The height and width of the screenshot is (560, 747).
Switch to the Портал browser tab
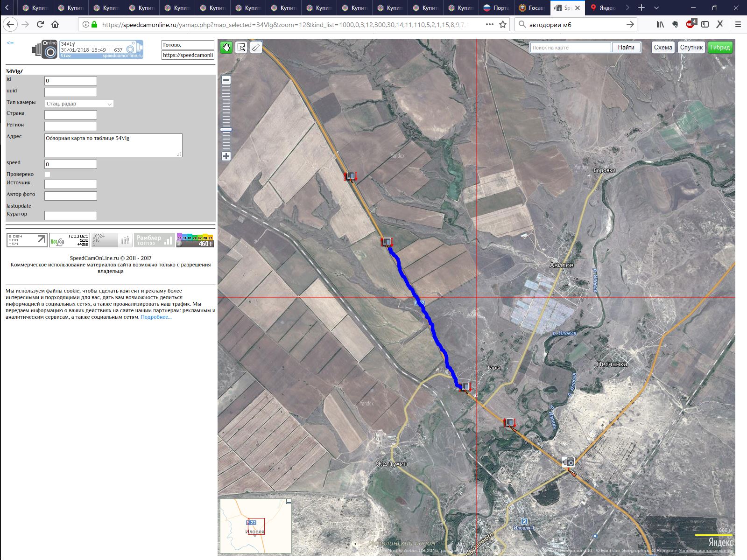coord(496,7)
